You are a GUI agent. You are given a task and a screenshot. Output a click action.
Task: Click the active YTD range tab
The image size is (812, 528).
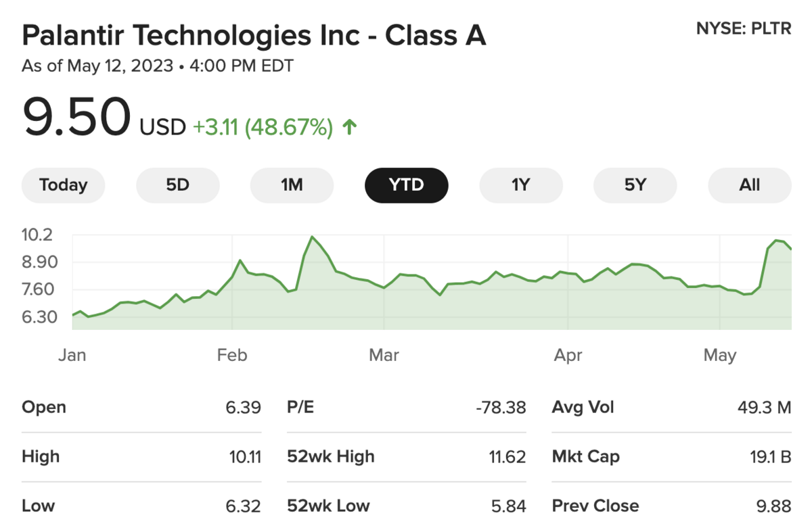[406, 185]
